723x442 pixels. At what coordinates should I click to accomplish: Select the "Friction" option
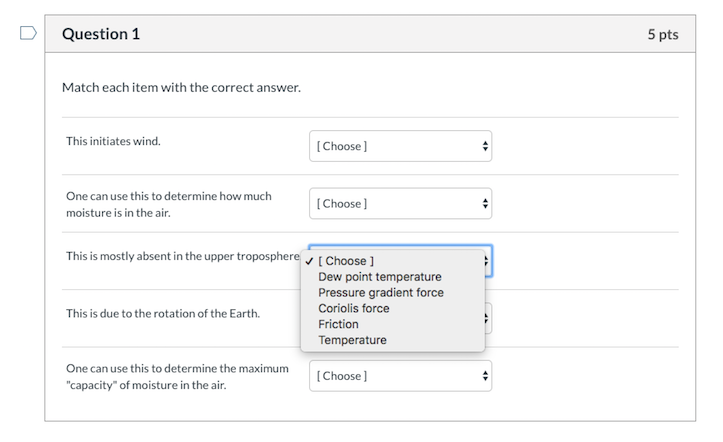pos(392,324)
